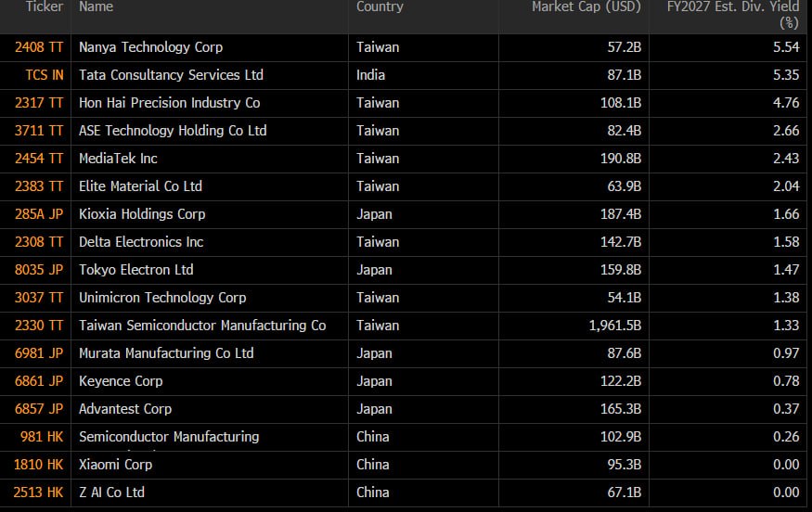Open ticker 6981 JP
Screen dimensions: 812x512
click(x=39, y=353)
